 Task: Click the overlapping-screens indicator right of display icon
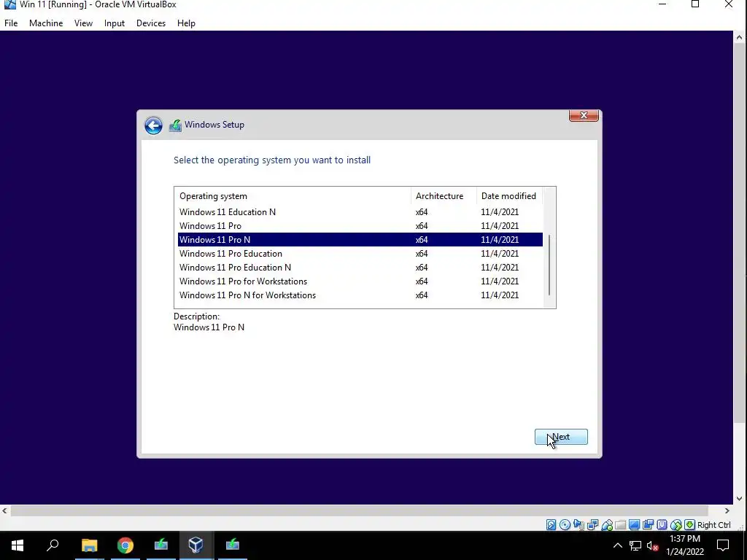click(648, 525)
